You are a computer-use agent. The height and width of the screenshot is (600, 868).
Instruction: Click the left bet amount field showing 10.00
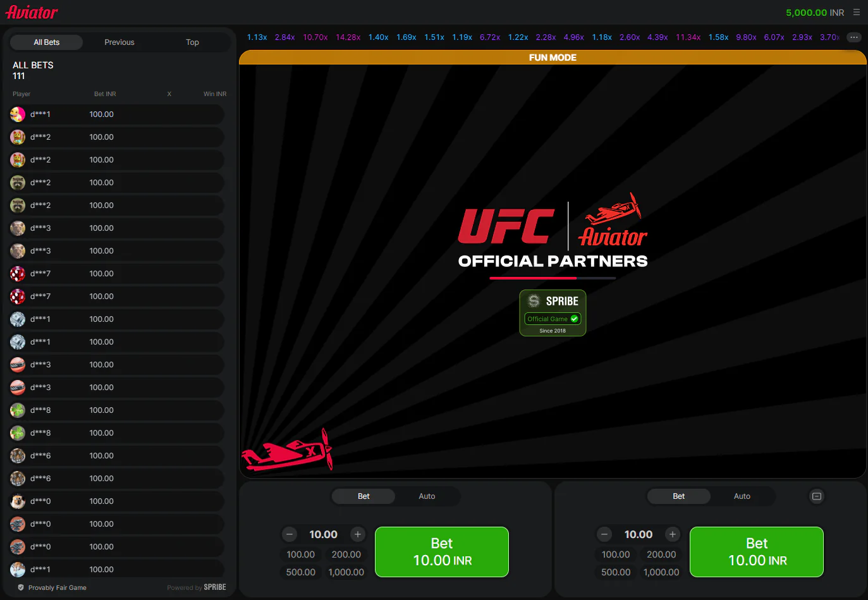(323, 534)
